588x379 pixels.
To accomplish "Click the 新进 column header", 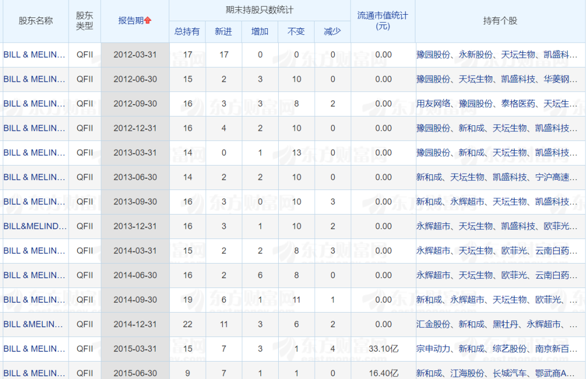I will (224, 32).
